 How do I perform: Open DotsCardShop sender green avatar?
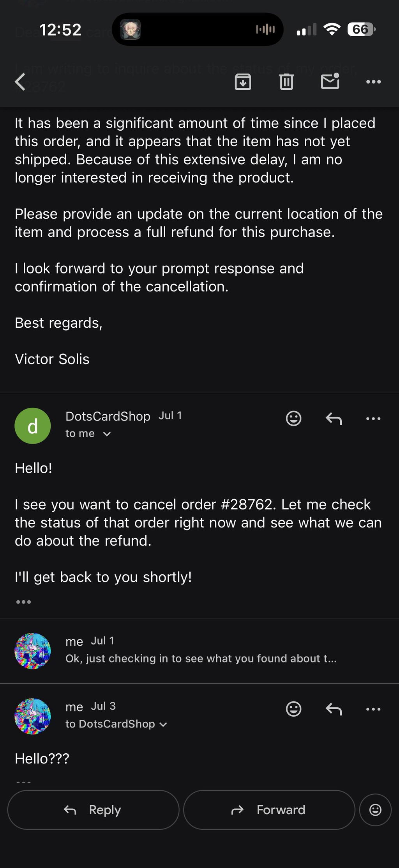click(x=33, y=426)
